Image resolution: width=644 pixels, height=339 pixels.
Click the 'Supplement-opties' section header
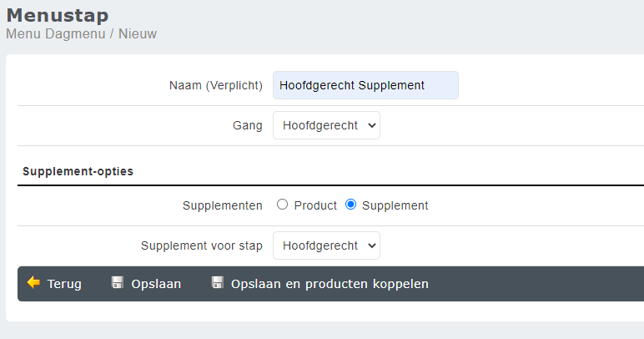pyautogui.click(x=78, y=171)
